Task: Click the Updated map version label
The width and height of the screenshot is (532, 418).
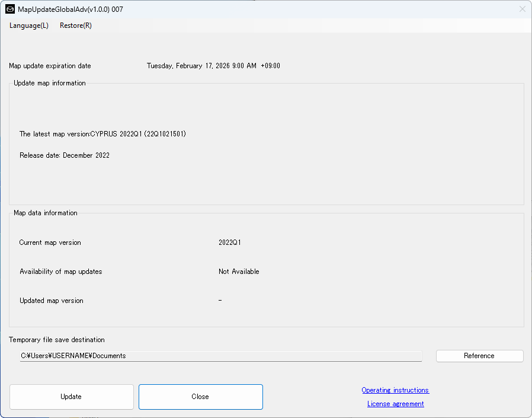Action: coord(52,301)
